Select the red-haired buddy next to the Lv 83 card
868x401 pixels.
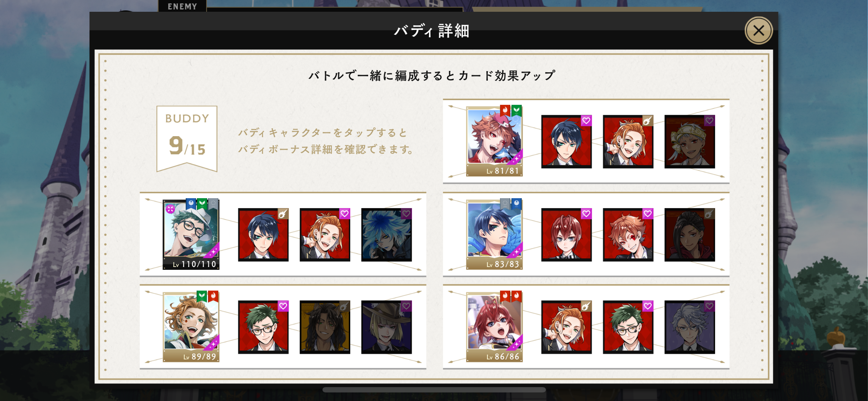567,235
